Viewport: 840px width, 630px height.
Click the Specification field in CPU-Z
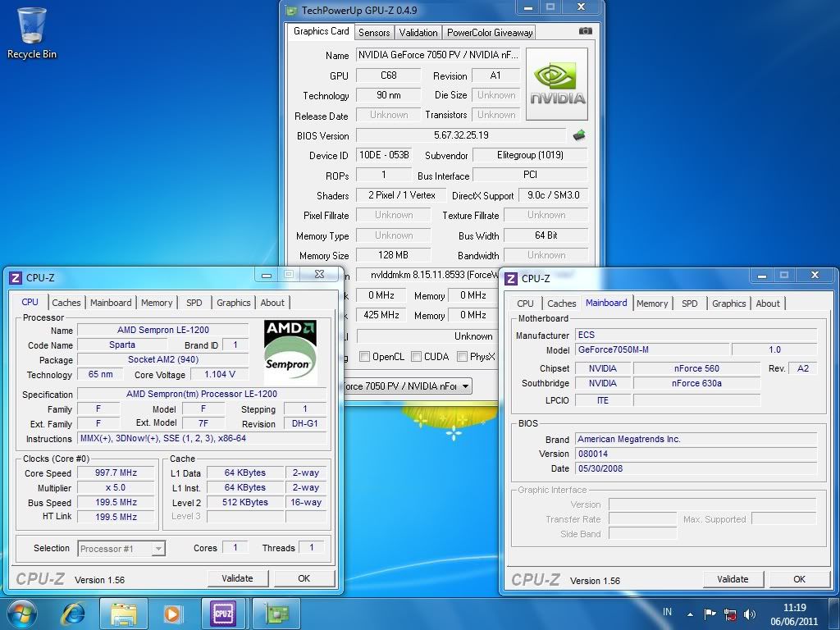[202, 395]
